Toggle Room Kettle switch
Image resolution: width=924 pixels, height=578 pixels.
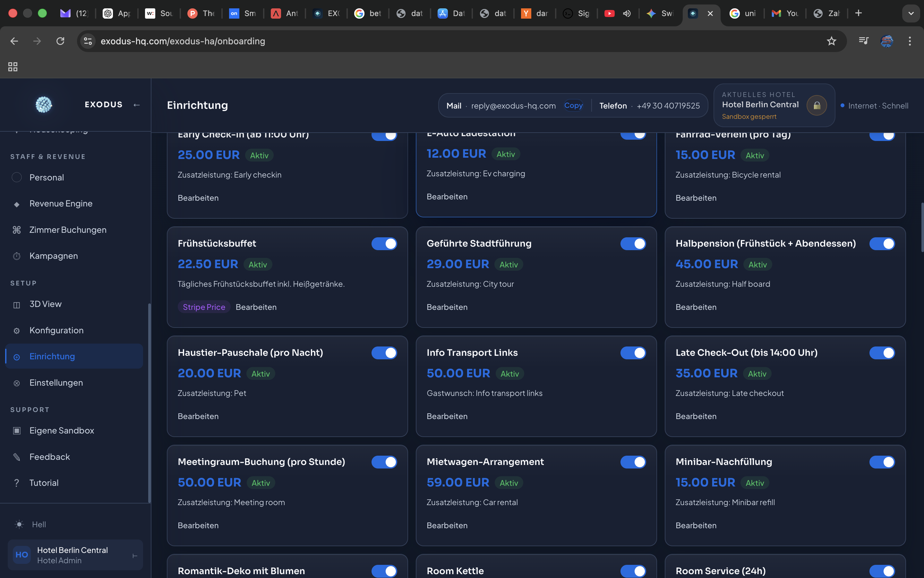pos(633,571)
